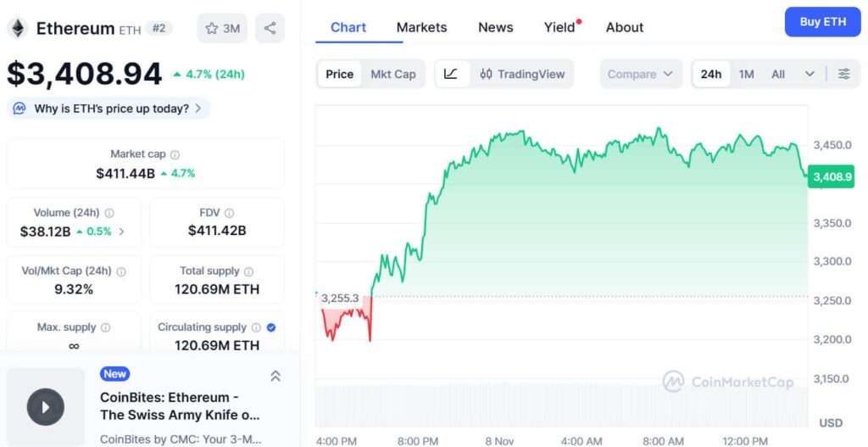Switch to TradingView chart mode

point(522,74)
